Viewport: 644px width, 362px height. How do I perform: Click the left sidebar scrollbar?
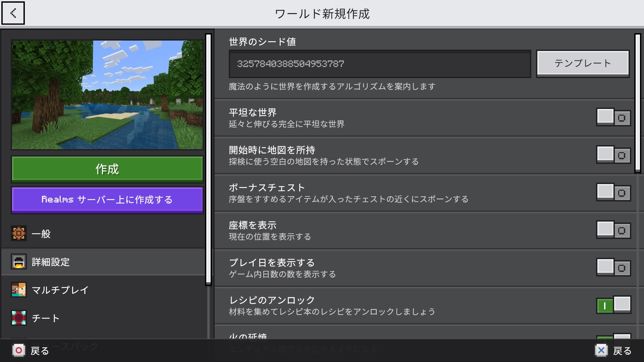click(x=208, y=160)
